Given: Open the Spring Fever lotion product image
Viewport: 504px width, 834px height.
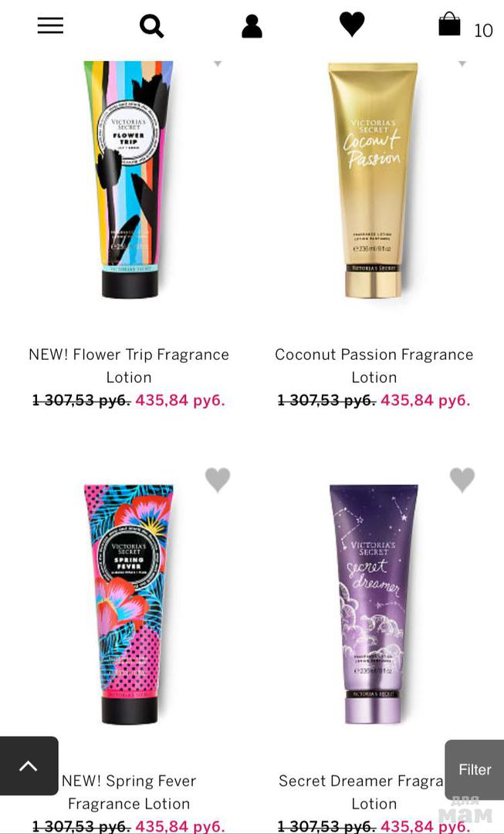Looking at the screenshot, I should coord(129,604).
